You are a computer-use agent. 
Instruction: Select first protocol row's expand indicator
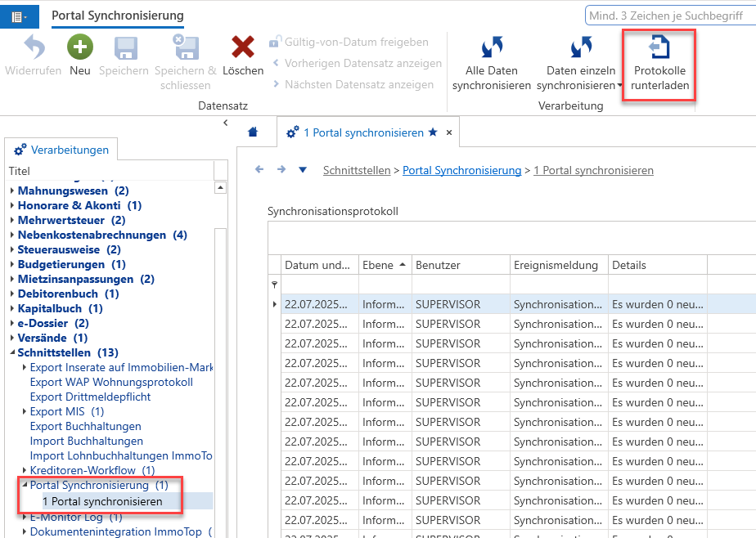point(274,304)
